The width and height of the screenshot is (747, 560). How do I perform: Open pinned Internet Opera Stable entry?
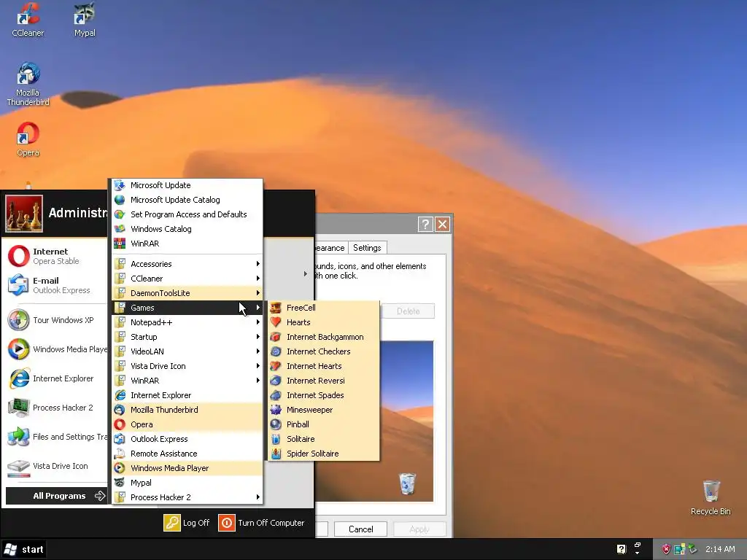(56, 256)
